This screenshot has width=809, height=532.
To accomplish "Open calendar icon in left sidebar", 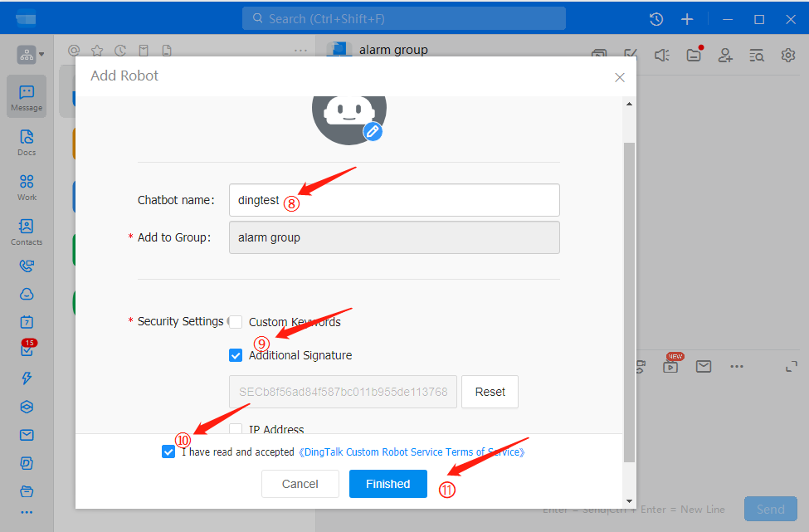I will pos(27,322).
